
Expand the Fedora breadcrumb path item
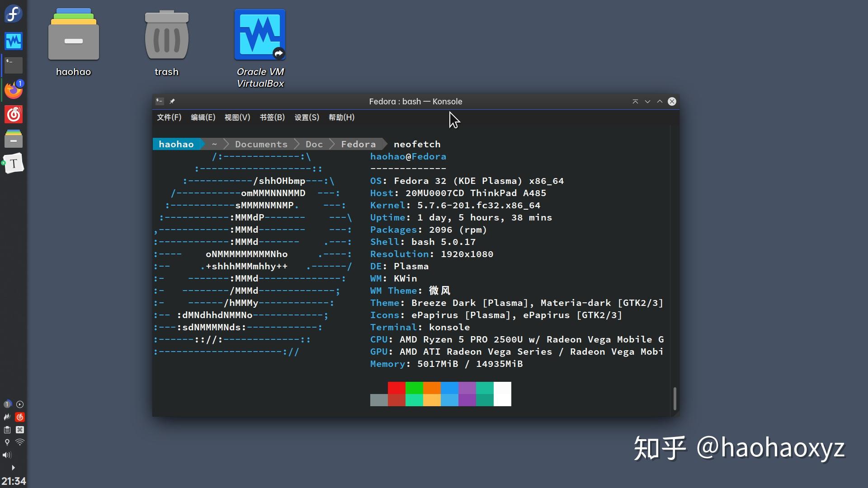(x=359, y=144)
